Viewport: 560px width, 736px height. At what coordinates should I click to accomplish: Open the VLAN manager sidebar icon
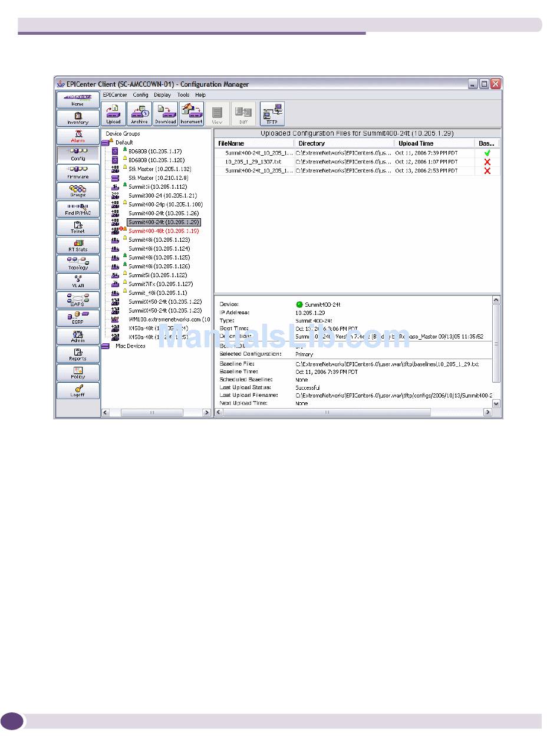[x=78, y=281]
